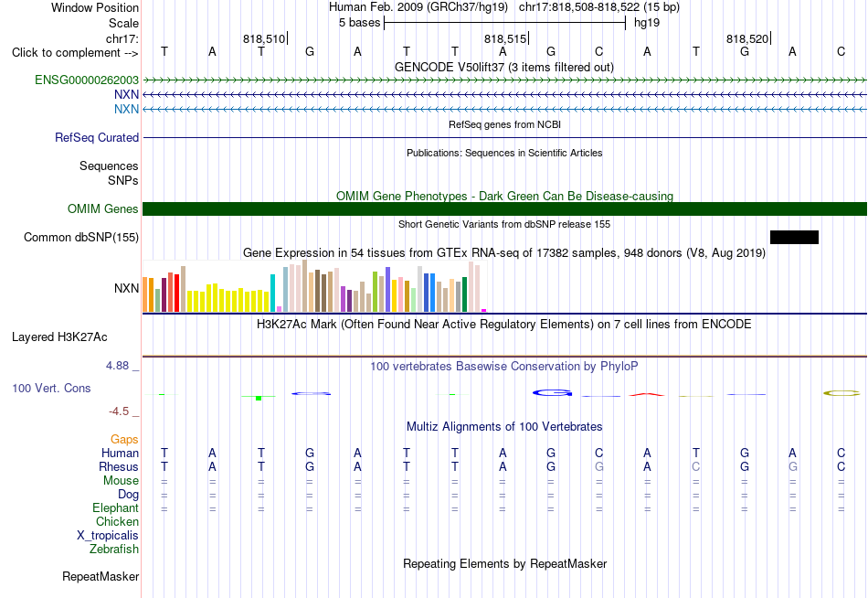Image resolution: width=868 pixels, height=598 pixels.
Task: Click the Short Genetic Variants dbSNP title
Action: click(x=504, y=224)
